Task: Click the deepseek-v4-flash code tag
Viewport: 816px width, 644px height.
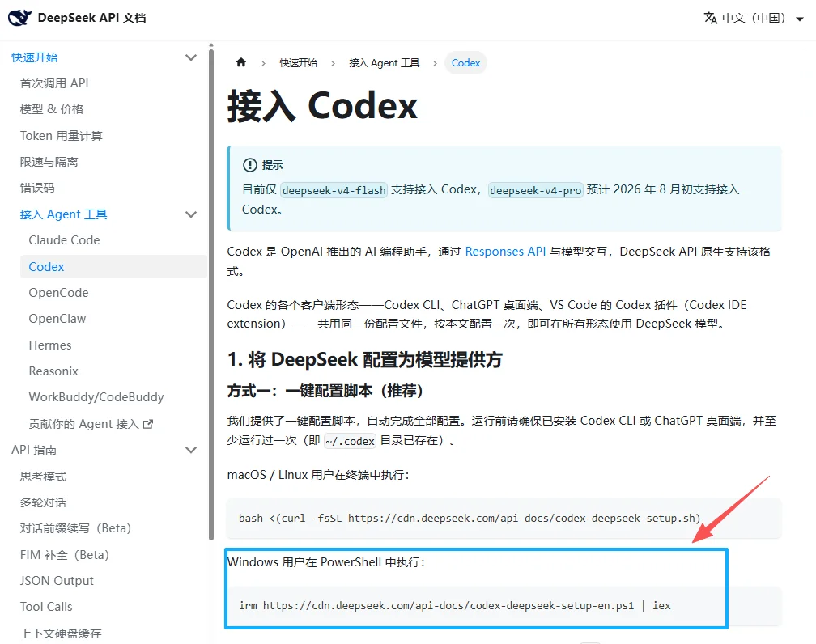Action: (x=334, y=190)
